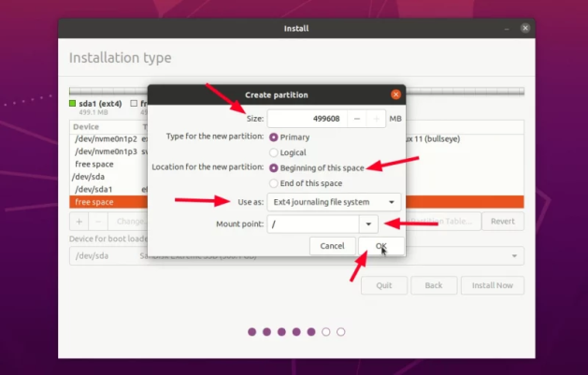Image resolution: width=588 pixels, height=375 pixels.
Task: Close the Create partition dialog
Action: click(396, 94)
